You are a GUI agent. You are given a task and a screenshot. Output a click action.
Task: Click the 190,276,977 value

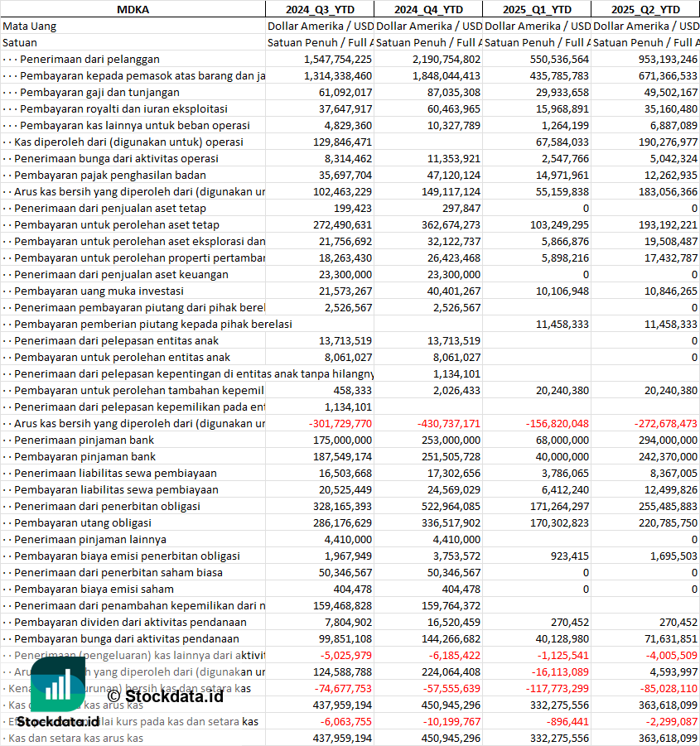(x=645, y=142)
